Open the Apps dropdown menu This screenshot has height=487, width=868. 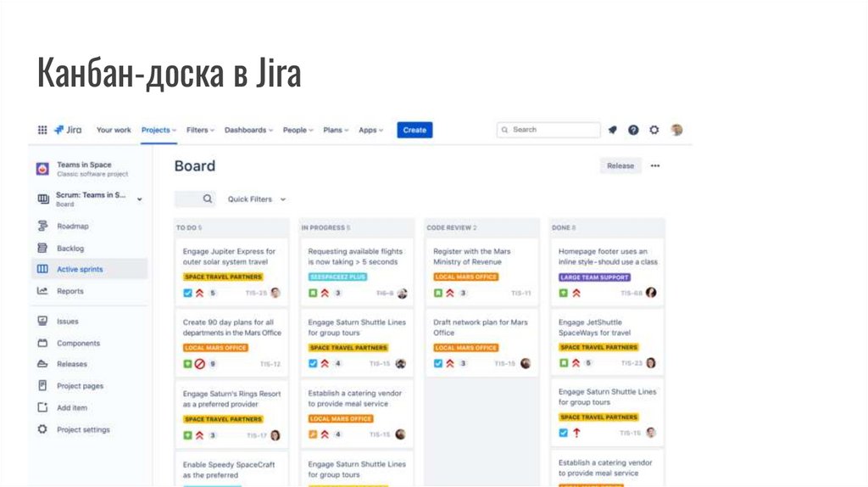370,130
